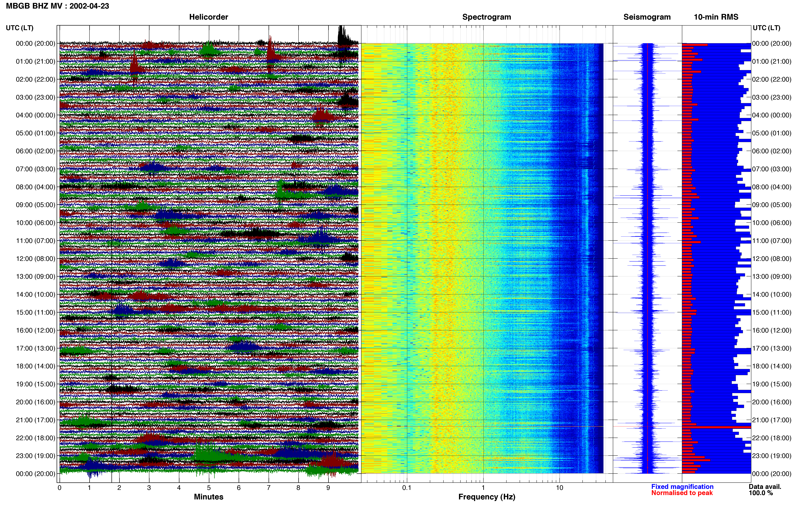
Task: Click the left '21:00 (17:00)' time label
Action: click(x=35, y=420)
